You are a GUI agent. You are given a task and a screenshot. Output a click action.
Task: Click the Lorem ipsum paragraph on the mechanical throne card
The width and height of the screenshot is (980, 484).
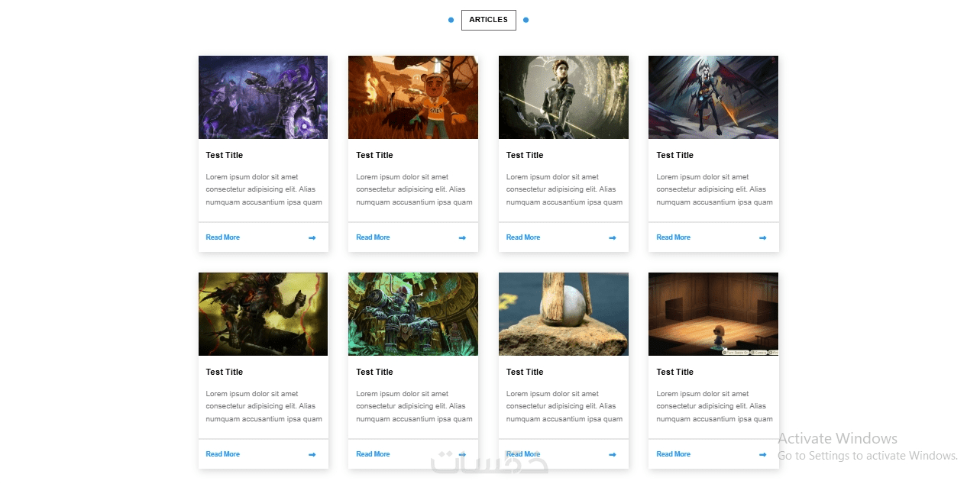point(414,406)
